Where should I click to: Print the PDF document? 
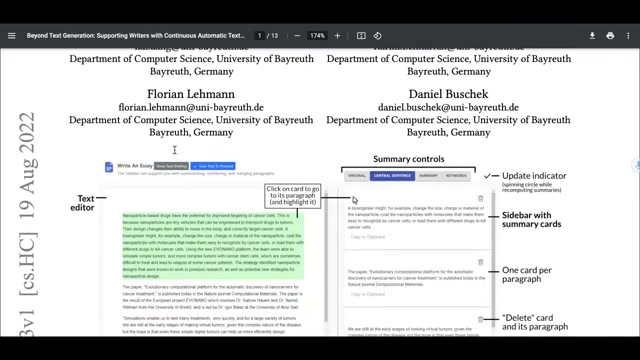610,36
